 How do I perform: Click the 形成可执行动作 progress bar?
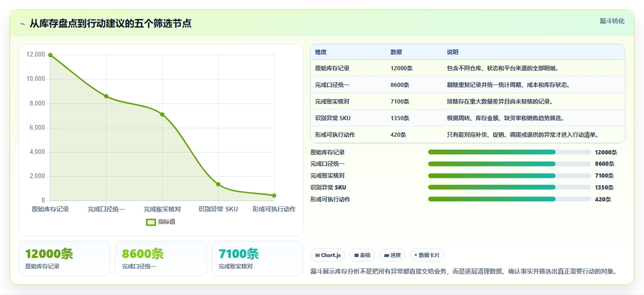point(509,199)
